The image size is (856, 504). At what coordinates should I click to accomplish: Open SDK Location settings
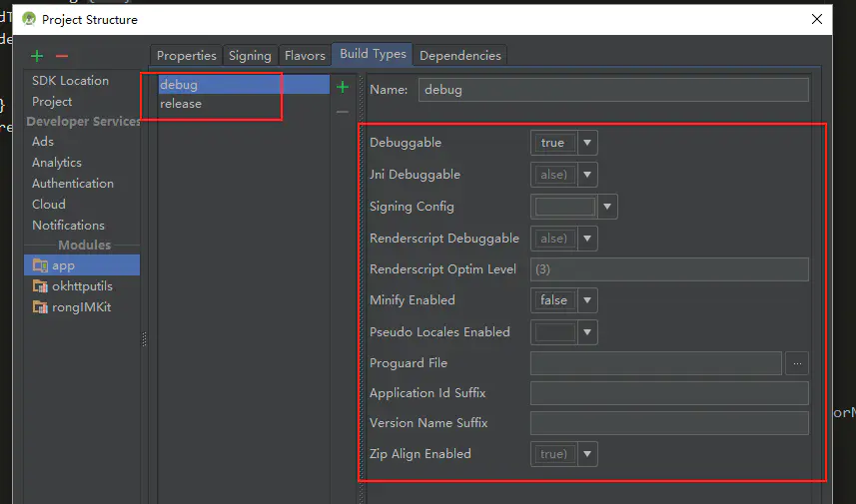[71, 81]
